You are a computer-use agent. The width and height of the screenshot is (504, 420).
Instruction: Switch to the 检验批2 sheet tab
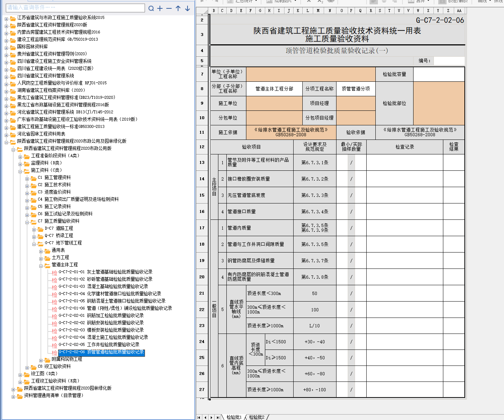tap(257, 417)
